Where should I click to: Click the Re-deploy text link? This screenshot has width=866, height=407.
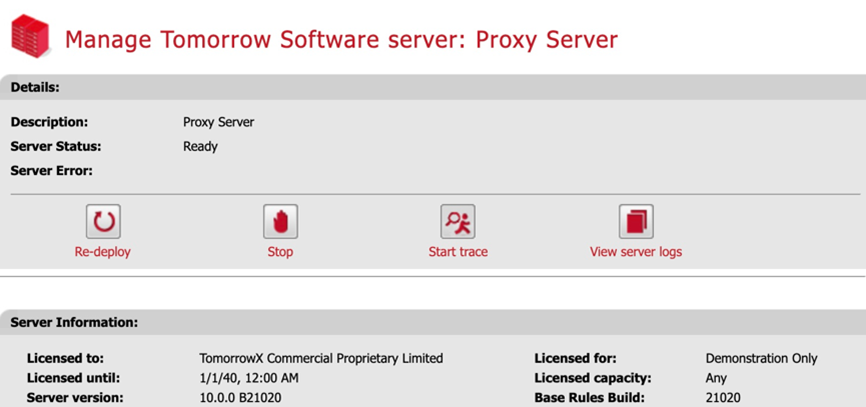[x=103, y=252]
